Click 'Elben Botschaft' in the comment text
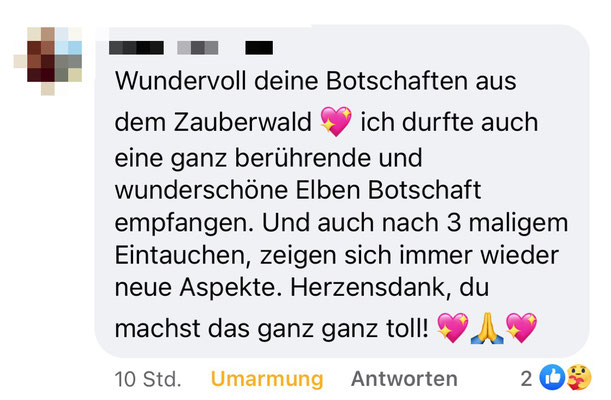The width and height of the screenshot is (611, 400). coord(388,190)
